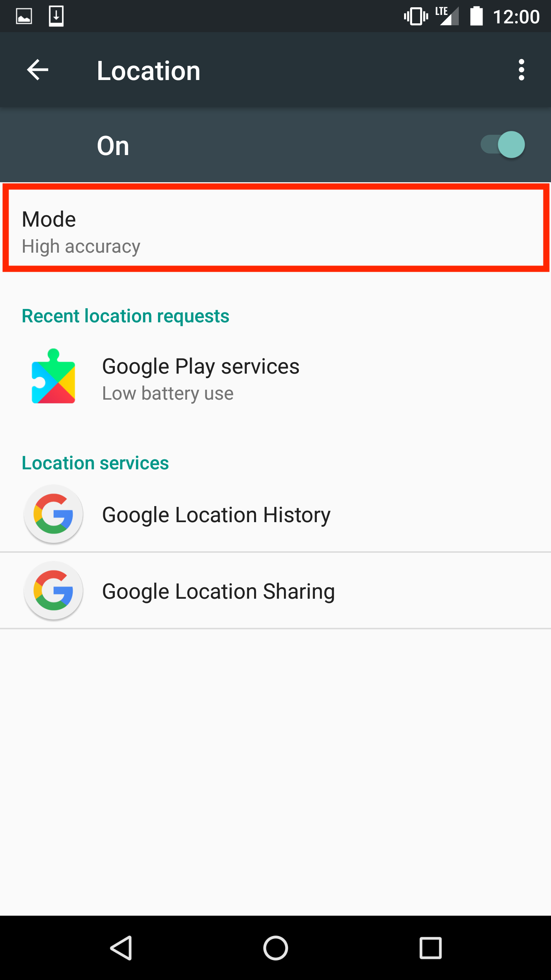The image size is (551, 980).
Task: Tap the Google logo beside Location History
Action: [x=54, y=514]
